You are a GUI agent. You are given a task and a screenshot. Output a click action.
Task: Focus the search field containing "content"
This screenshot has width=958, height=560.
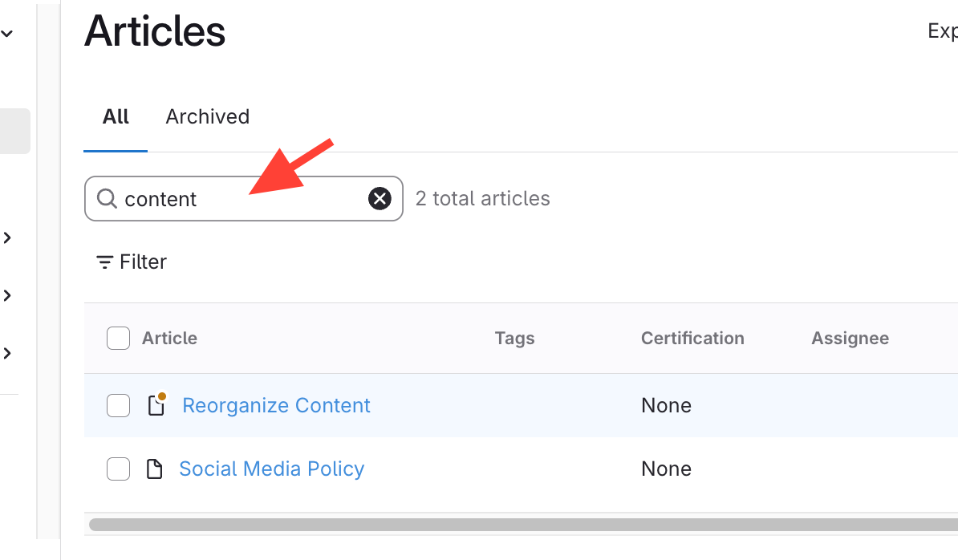241,199
